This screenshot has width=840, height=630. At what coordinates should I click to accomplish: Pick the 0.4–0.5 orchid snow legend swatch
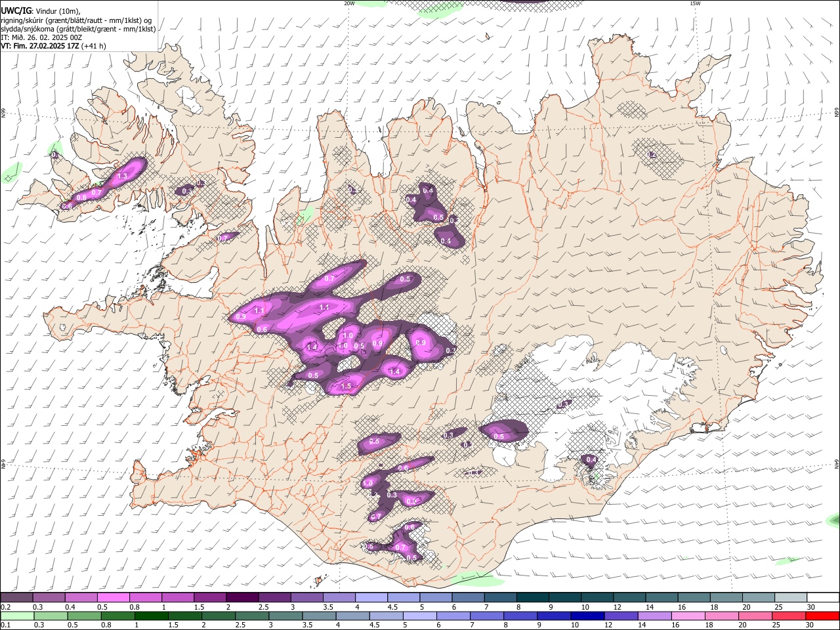81,598
